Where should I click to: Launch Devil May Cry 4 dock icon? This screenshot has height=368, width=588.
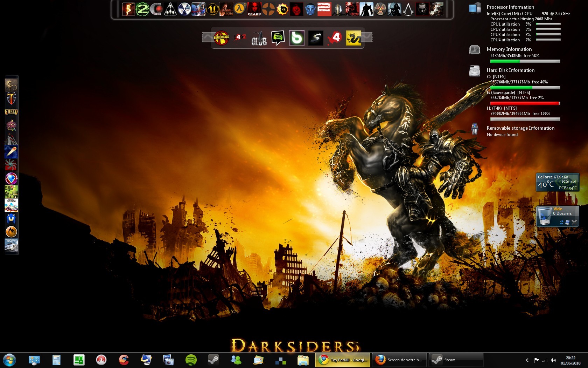tap(198, 9)
